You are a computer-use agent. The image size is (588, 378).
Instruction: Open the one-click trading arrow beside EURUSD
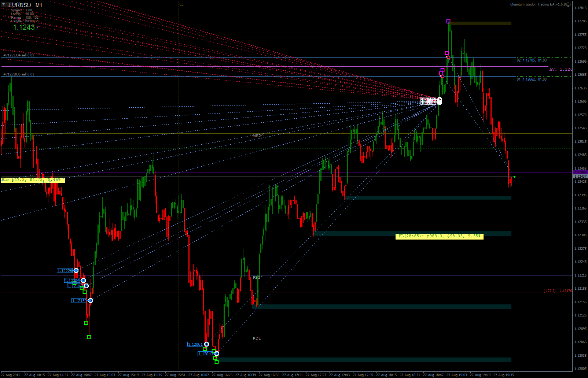tap(4, 5)
